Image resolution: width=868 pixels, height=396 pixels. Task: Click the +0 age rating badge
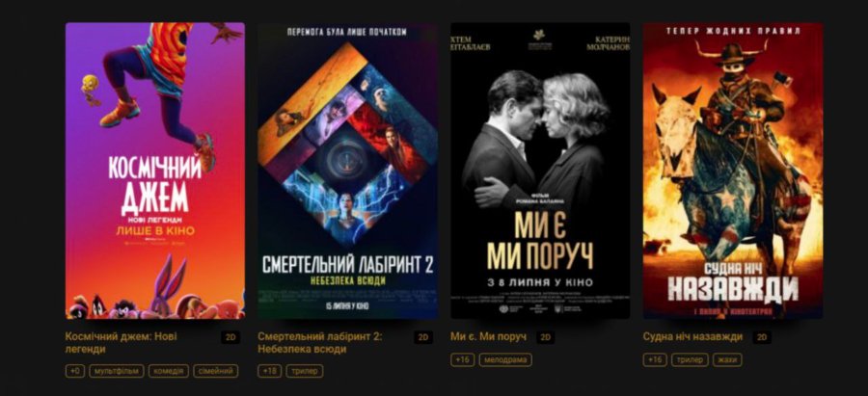point(74,371)
